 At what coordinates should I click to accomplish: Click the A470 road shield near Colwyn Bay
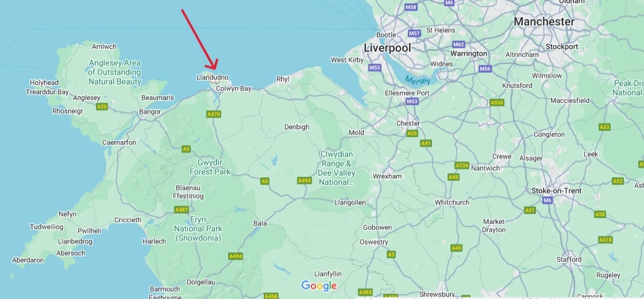pyautogui.click(x=214, y=114)
